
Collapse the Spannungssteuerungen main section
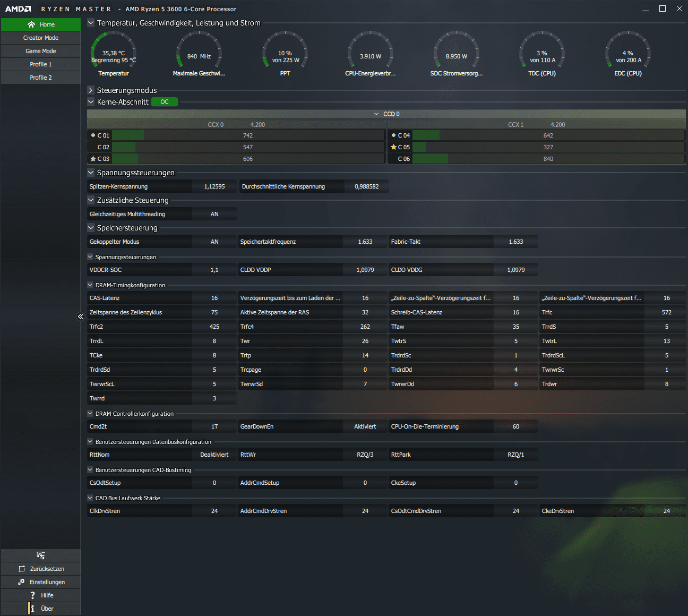coord(91,173)
